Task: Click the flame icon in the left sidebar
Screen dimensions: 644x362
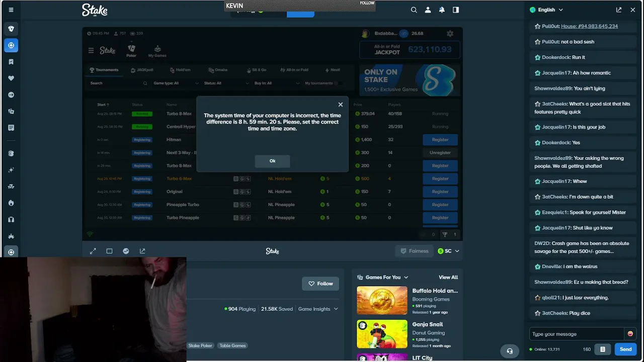Action: [11, 203]
